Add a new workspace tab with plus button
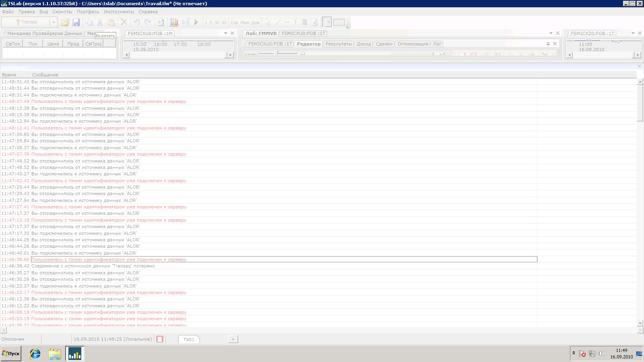Viewport: 644px width, 362px height. (x=233, y=339)
